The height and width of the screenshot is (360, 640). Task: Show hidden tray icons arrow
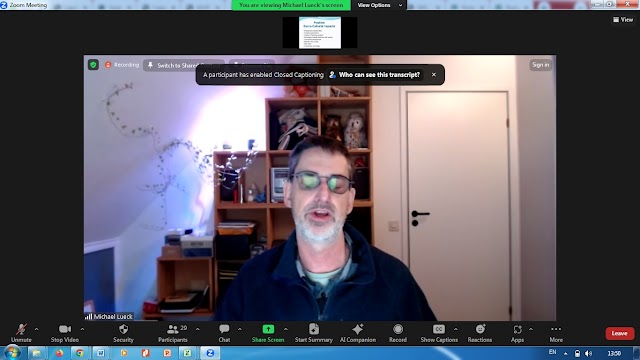pos(566,353)
